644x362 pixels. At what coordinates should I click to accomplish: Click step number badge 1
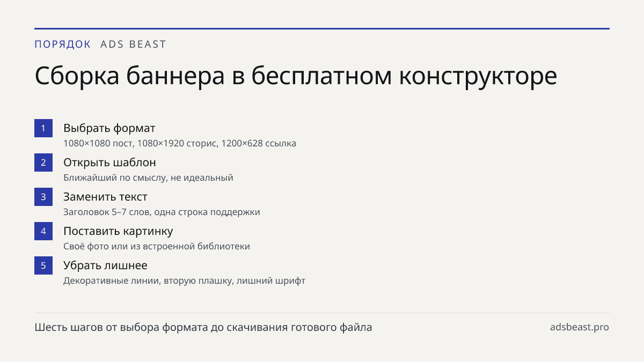click(43, 128)
